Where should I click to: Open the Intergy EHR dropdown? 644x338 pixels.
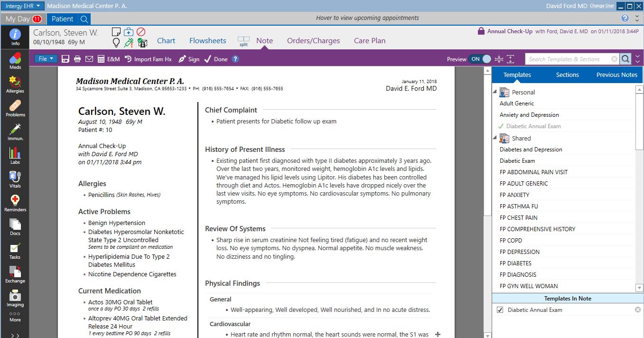pos(23,6)
